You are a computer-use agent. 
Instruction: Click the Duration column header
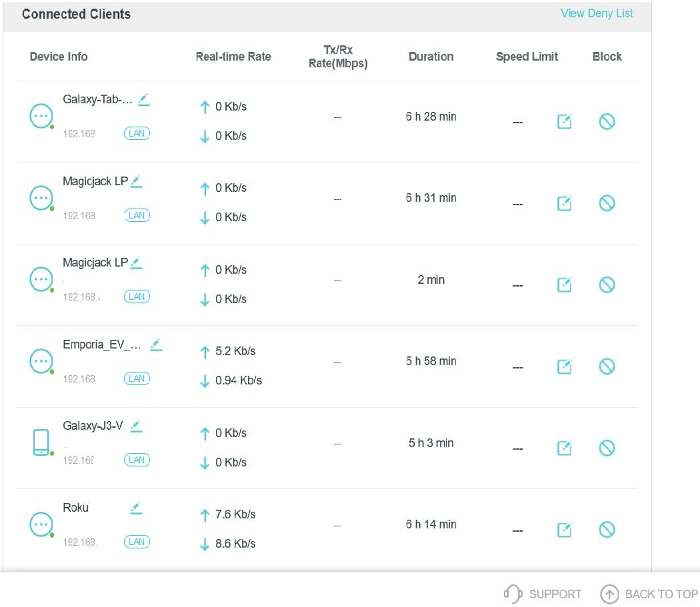coord(431,57)
